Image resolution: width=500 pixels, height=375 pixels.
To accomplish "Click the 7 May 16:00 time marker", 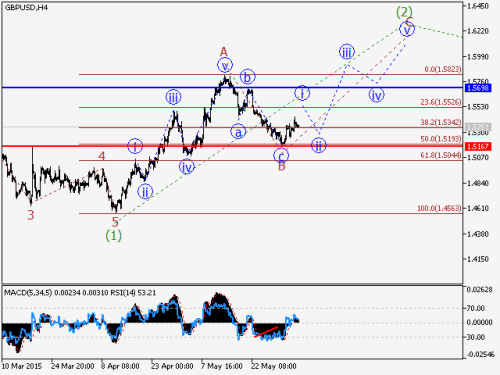I will click(222, 366).
